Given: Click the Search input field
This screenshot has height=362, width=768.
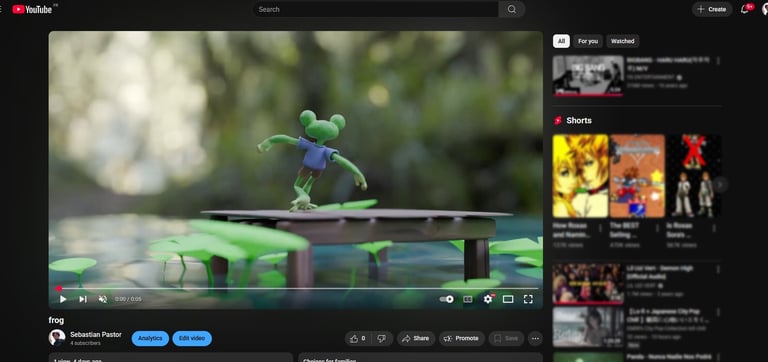Looking at the screenshot, I should pyautogui.click(x=376, y=9).
